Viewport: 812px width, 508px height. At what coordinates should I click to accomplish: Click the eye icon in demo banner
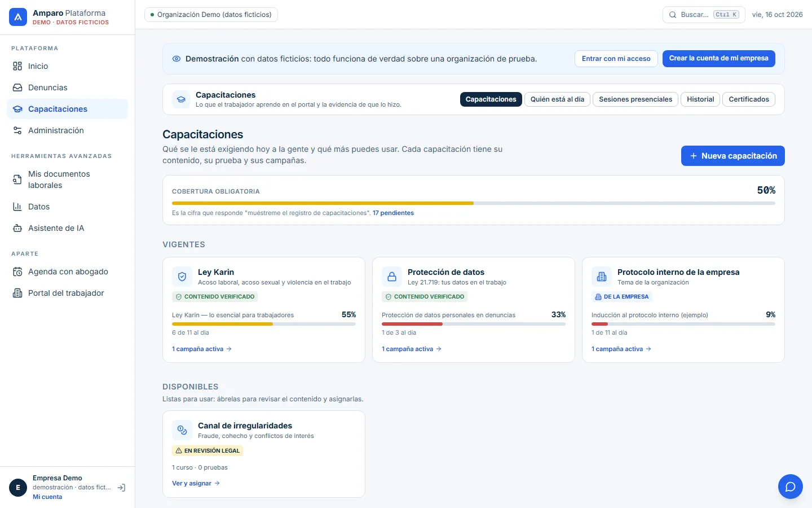point(176,59)
